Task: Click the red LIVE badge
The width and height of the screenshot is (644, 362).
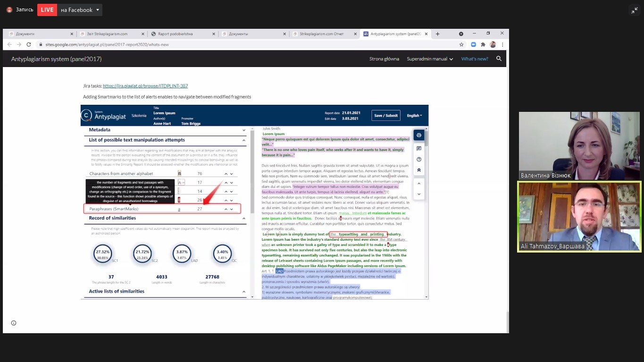Action: coord(47,9)
